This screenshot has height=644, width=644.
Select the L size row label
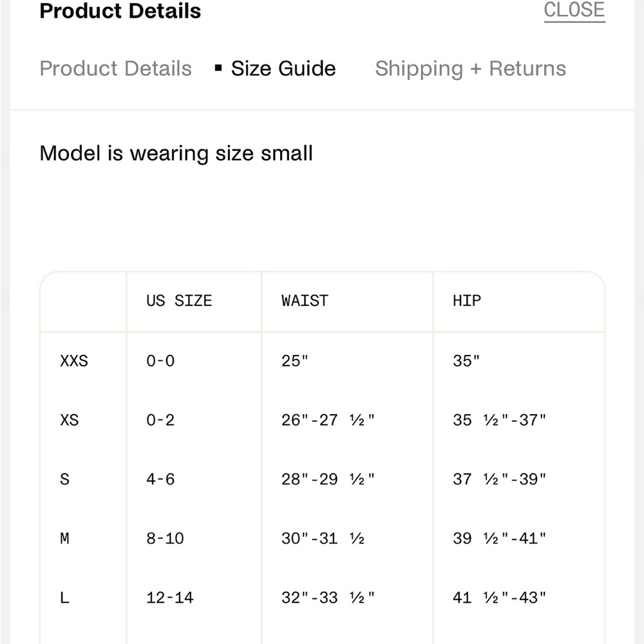(x=64, y=597)
